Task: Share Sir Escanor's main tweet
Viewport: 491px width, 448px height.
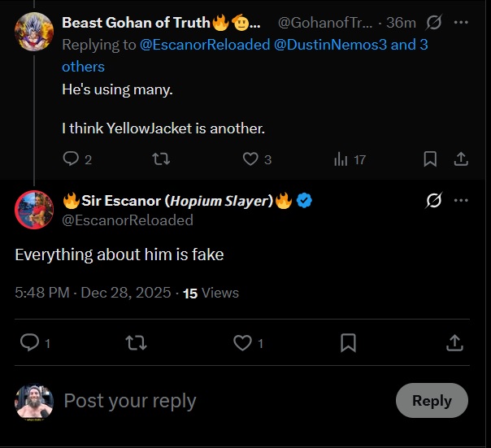Action: 454,343
